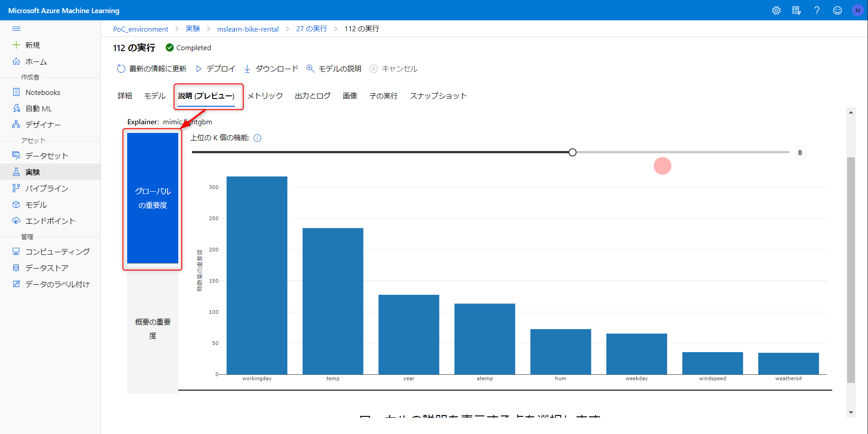
Task: Click the atemp bar in chart
Action: pos(485,339)
